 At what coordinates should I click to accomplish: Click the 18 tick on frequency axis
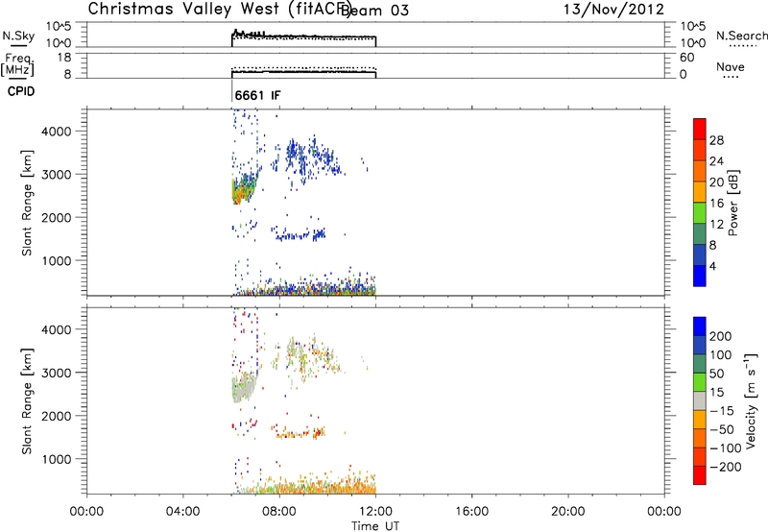point(64,58)
